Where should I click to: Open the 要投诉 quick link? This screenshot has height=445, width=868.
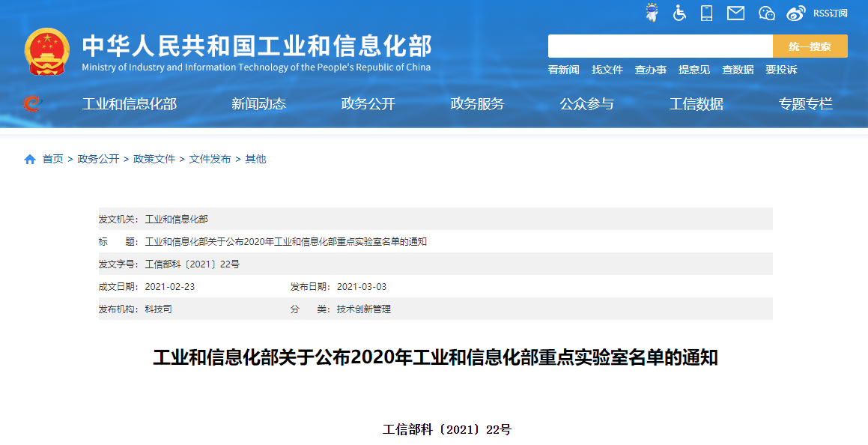(781, 70)
